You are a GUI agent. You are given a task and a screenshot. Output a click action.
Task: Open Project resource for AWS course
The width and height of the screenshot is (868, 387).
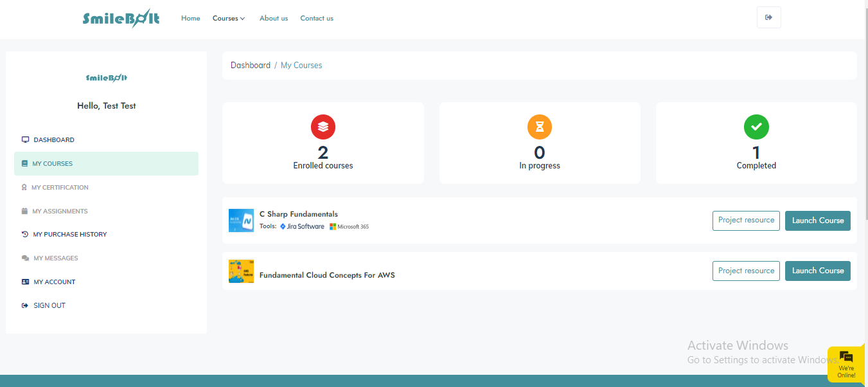click(x=746, y=271)
